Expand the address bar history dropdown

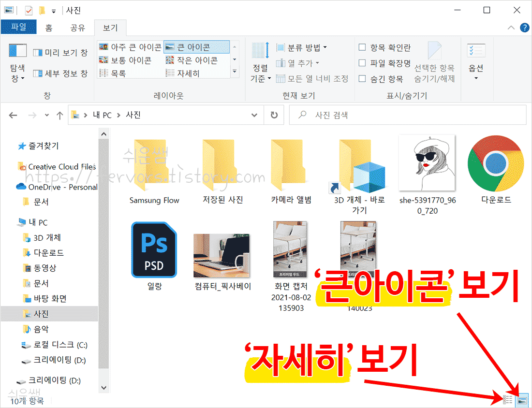254,116
